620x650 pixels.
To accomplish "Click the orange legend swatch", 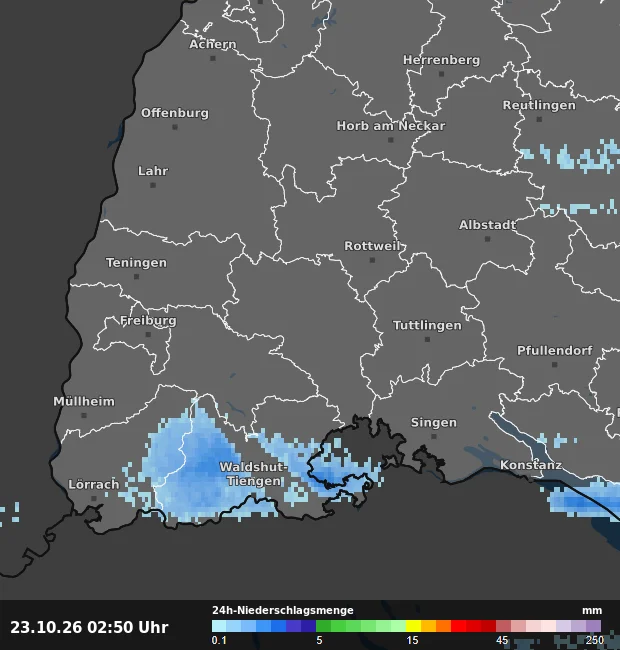I will coord(443,626).
